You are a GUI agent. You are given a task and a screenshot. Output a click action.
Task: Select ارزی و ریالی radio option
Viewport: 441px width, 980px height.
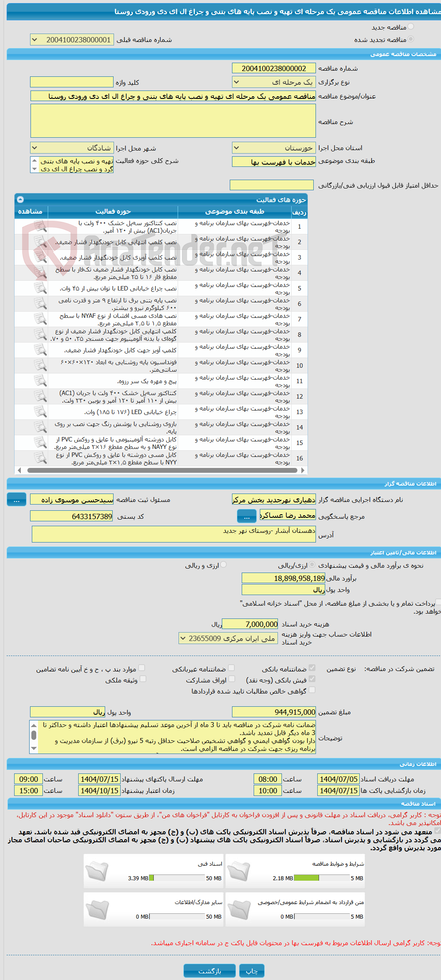point(224,565)
